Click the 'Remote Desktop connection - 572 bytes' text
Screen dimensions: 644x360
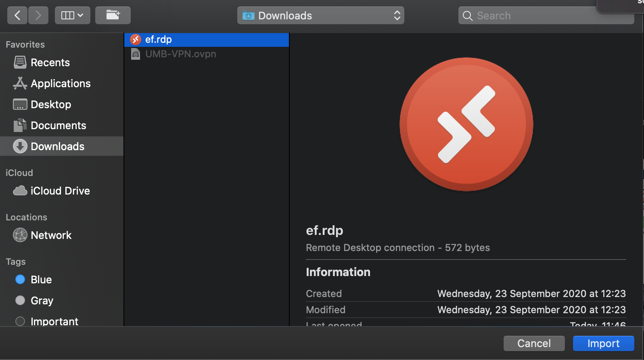[x=398, y=248]
